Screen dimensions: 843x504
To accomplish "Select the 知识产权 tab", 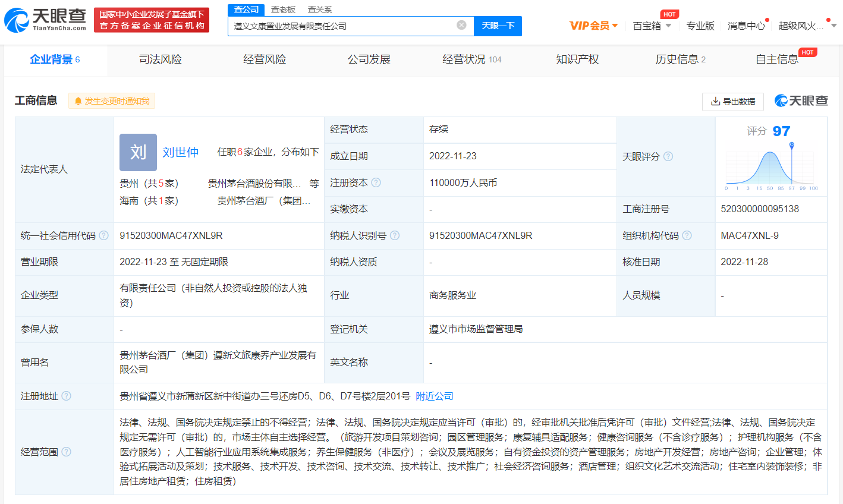I will [x=577, y=59].
